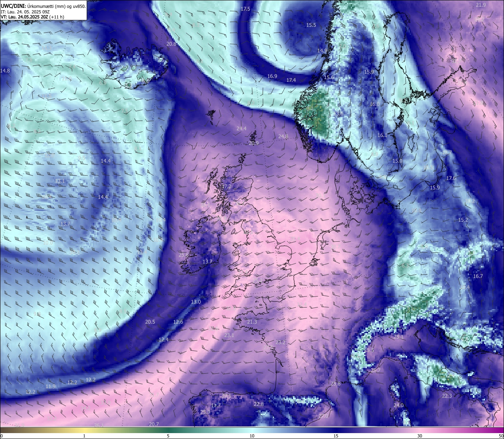Click the UWC/DINI Úrkomumætti title text

tap(43, 6)
